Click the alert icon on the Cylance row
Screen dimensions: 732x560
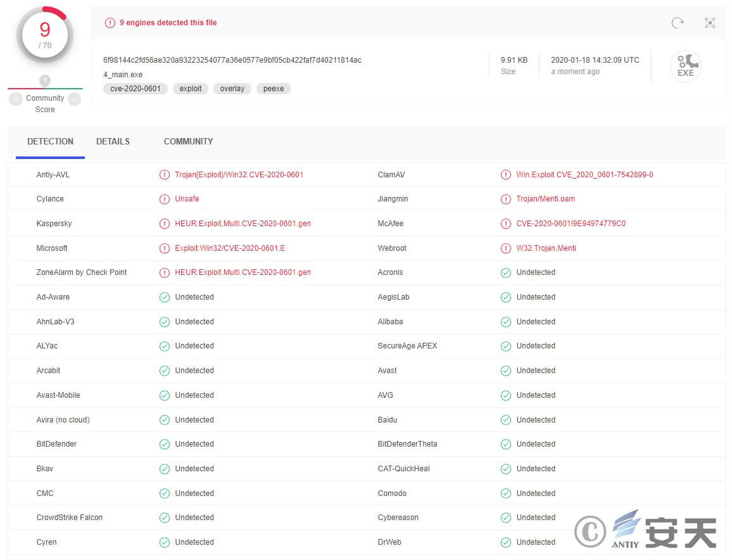tap(165, 199)
